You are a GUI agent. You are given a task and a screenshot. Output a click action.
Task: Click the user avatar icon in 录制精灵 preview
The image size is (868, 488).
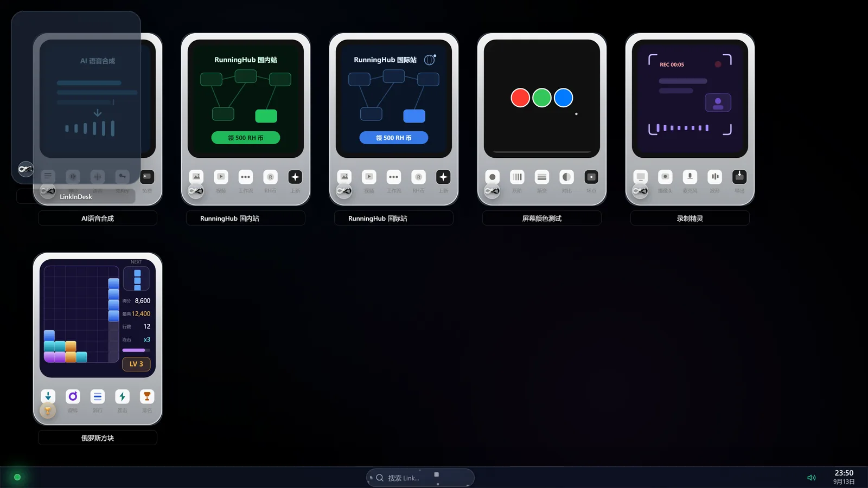(x=718, y=102)
